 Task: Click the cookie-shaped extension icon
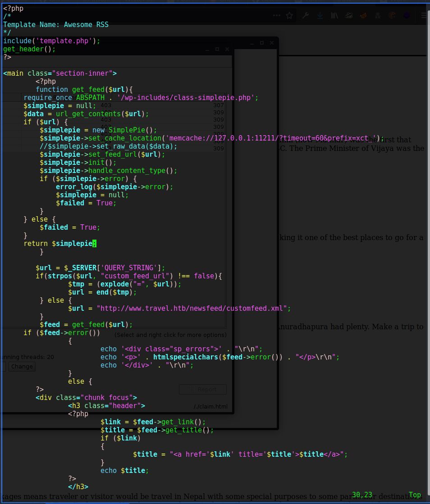[392, 16]
